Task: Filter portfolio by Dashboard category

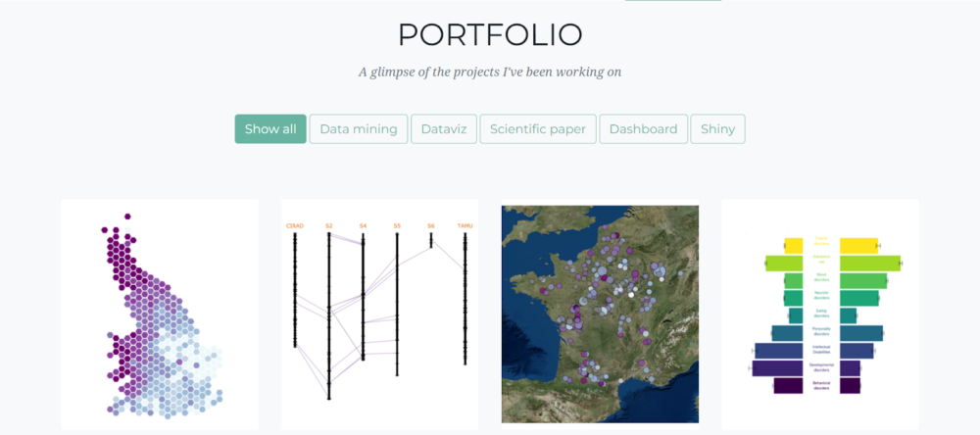Action: [x=643, y=129]
